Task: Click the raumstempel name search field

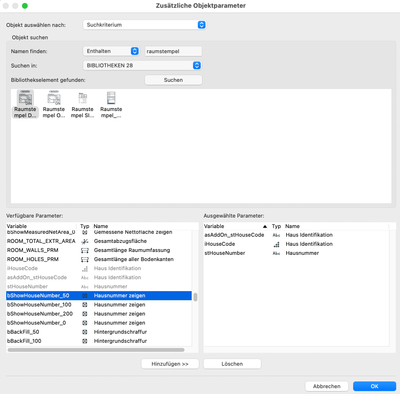Action: (x=173, y=51)
